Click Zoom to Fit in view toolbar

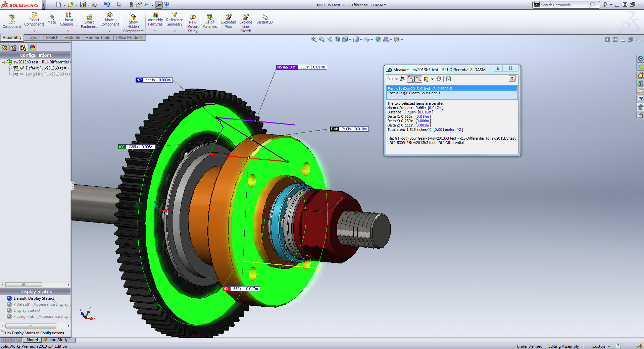tap(314, 39)
